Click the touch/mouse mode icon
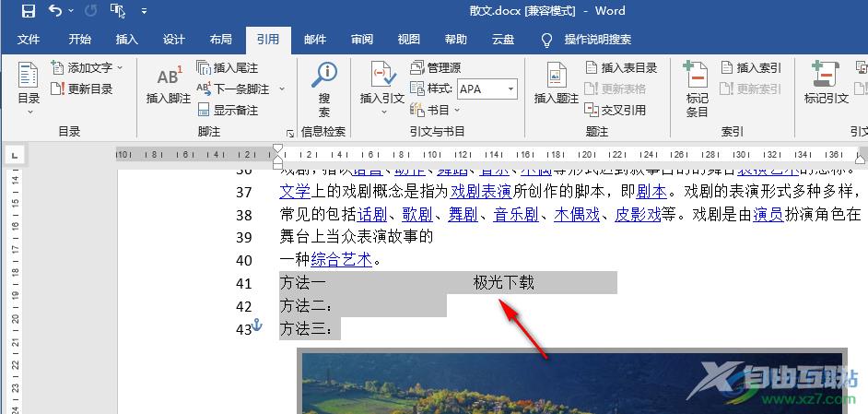This screenshot has height=414, width=868. [118, 10]
